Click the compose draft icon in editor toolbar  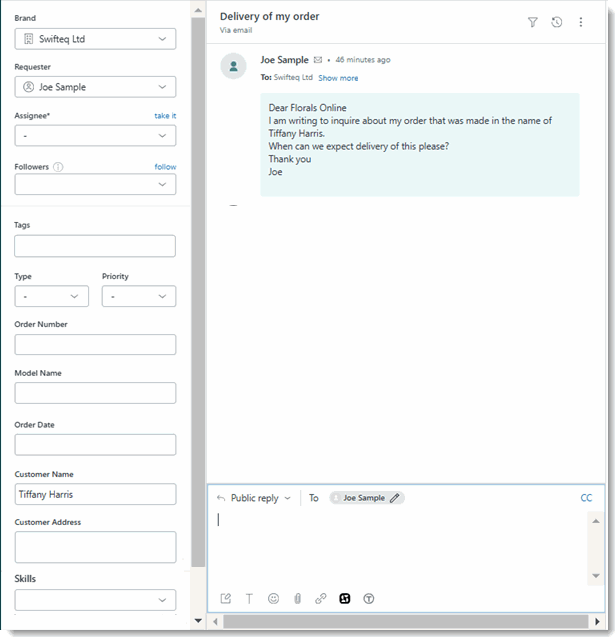[x=225, y=598]
